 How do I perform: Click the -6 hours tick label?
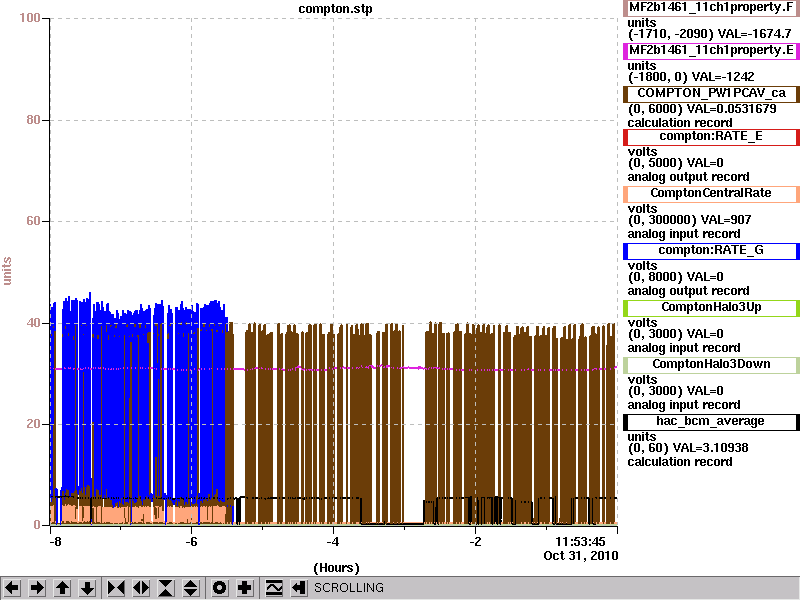(191, 542)
